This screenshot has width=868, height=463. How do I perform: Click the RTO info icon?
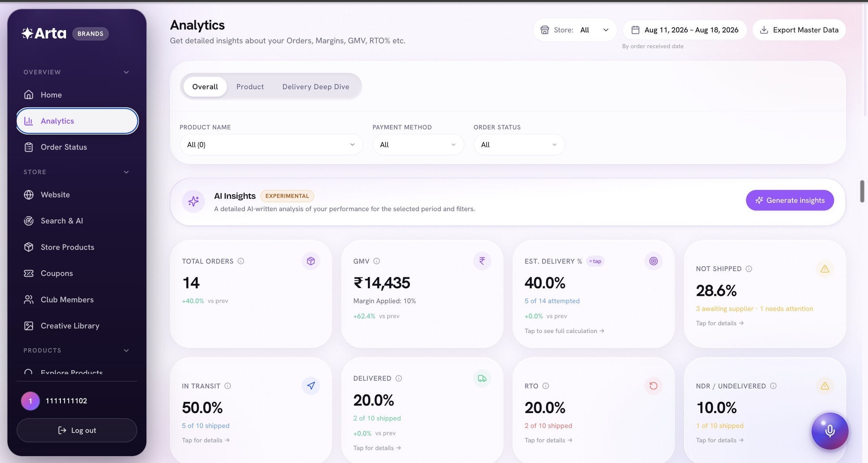pyautogui.click(x=545, y=386)
